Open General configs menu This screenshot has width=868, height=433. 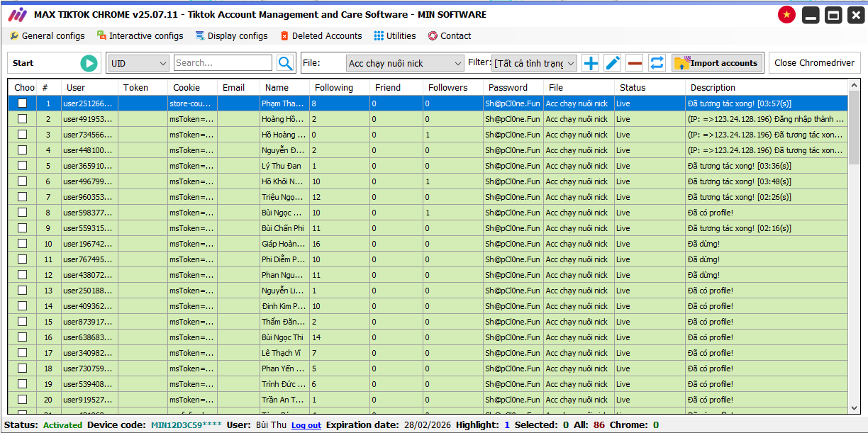click(47, 36)
